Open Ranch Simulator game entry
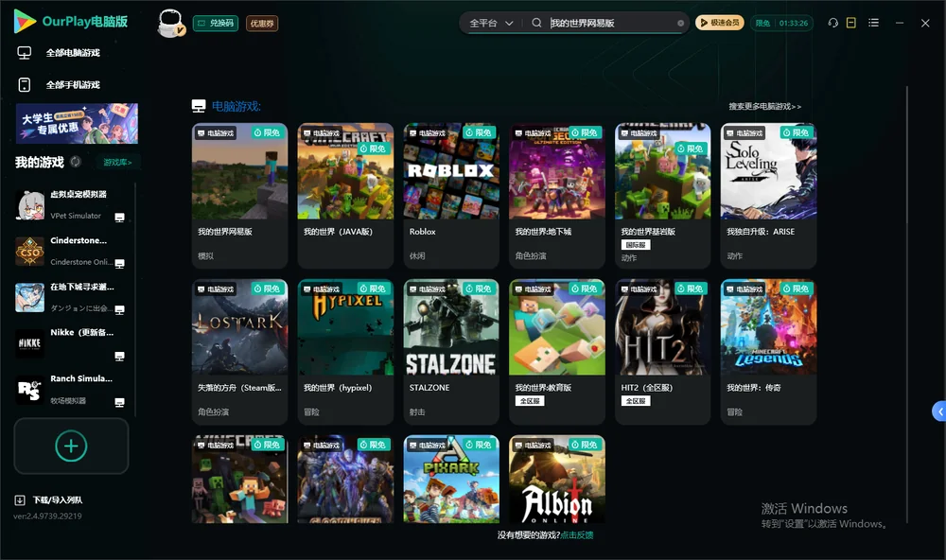946x560 pixels. [x=71, y=389]
